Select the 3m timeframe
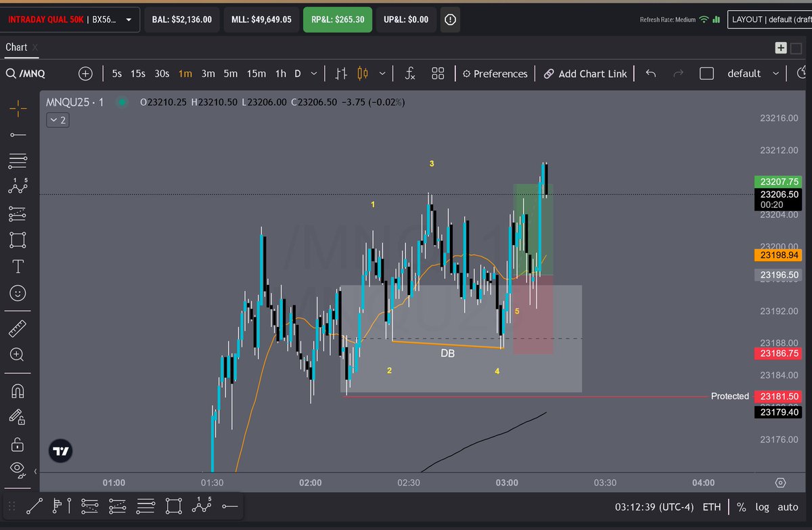Screen dimensions: 812x530 208,73
